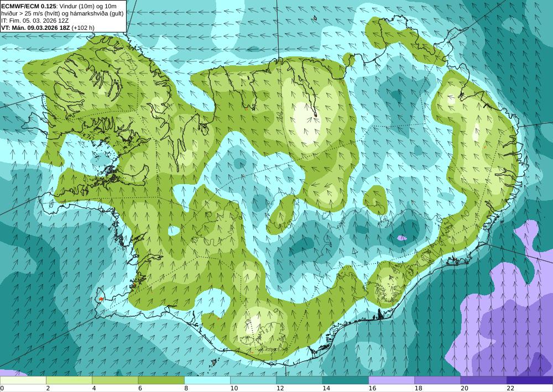Viewport: 553px width, 392px height.
Task: Click the legend value "14"
Action: [x=326, y=389]
